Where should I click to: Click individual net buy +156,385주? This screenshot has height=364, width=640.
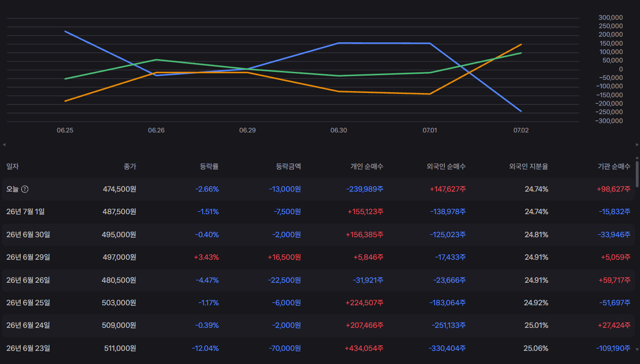click(364, 234)
